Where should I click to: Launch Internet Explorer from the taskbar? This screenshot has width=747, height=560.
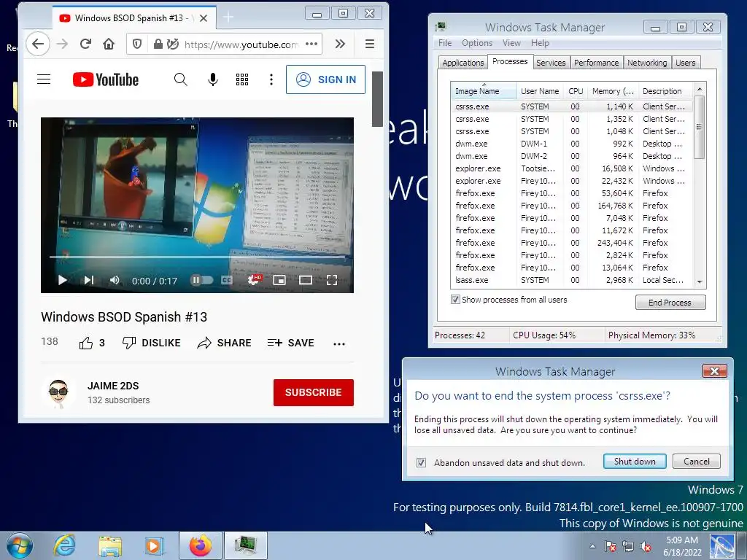[64, 545]
